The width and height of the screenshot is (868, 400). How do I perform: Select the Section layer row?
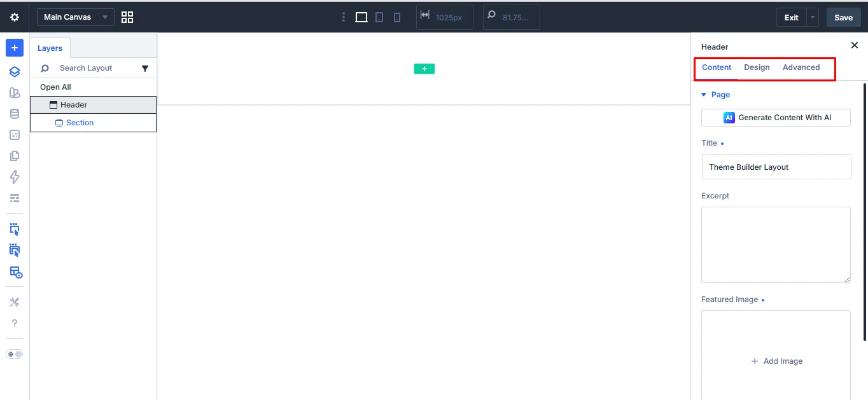pyautogui.click(x=93, y=123)
